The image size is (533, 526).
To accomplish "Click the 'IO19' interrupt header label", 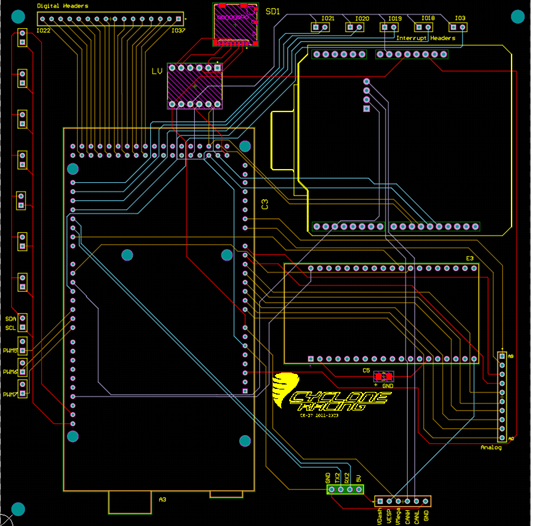I will click(395, 18).
